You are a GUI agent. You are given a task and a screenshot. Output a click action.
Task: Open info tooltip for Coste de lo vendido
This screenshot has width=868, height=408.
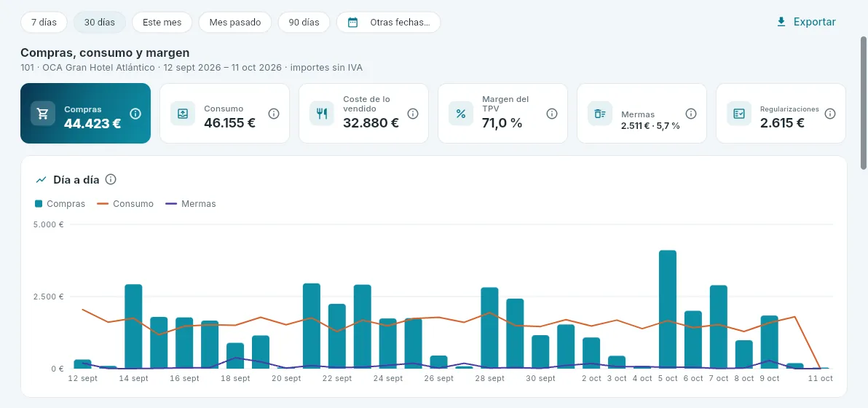coord(413,114)
